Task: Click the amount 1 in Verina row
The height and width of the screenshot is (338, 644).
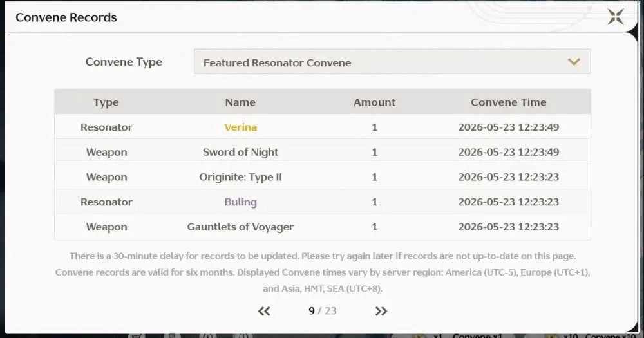Action: (x=375, y=127)
